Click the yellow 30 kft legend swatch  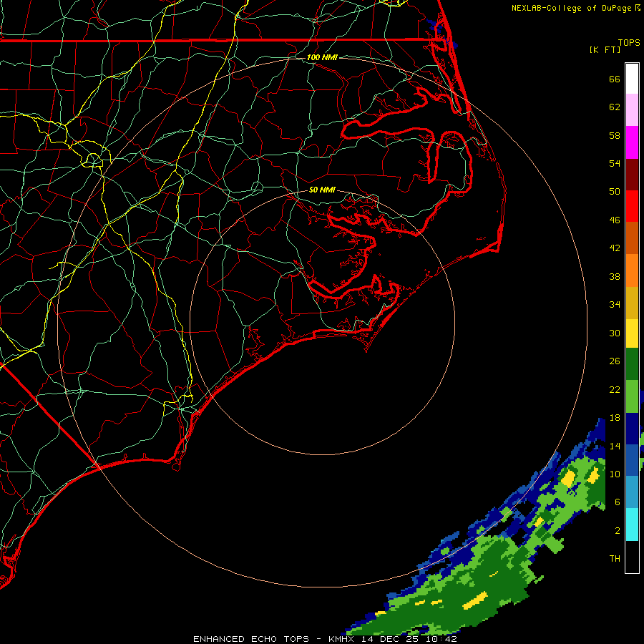point(632,333)
